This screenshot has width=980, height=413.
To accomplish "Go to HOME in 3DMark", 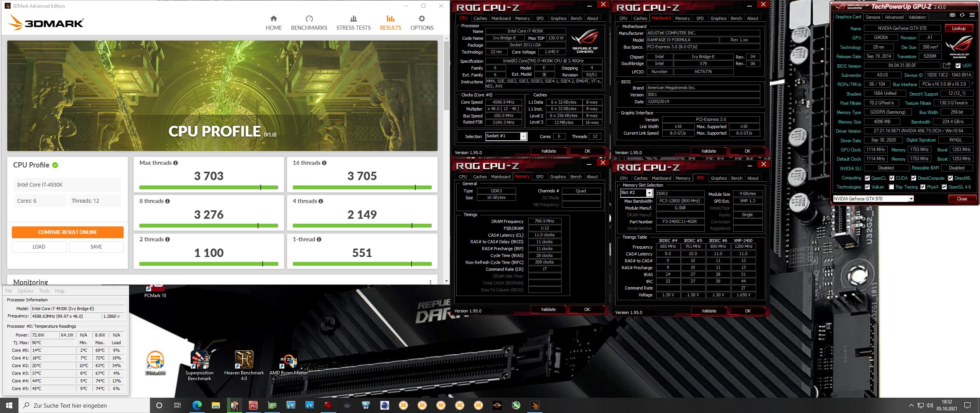I will tap(274, 23).
